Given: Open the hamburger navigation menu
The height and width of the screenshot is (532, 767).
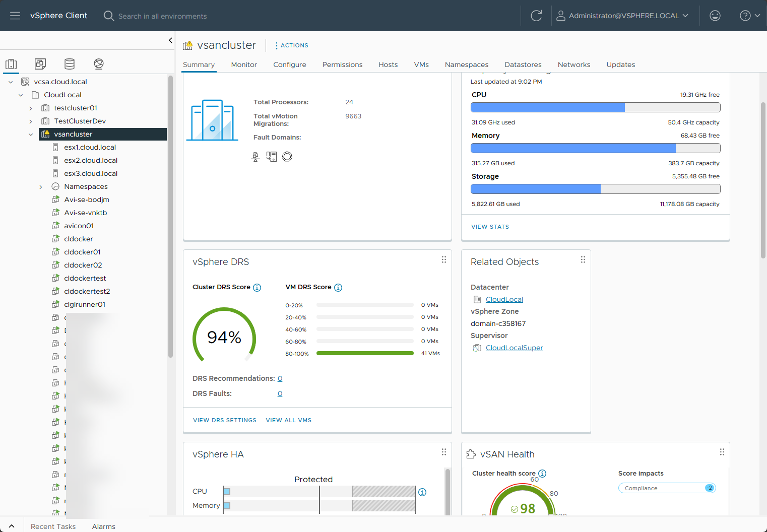Looking at the screenshot, I should 15,16.
